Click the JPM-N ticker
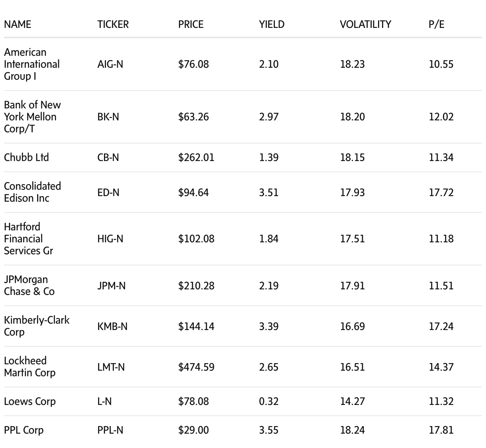 point(112,286)
